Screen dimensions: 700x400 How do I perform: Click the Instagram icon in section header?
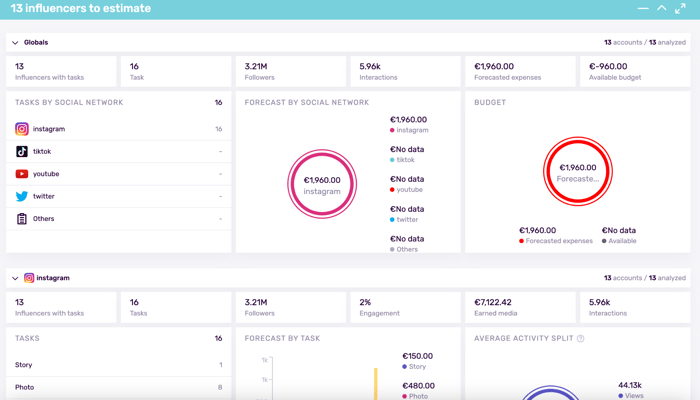29,278
